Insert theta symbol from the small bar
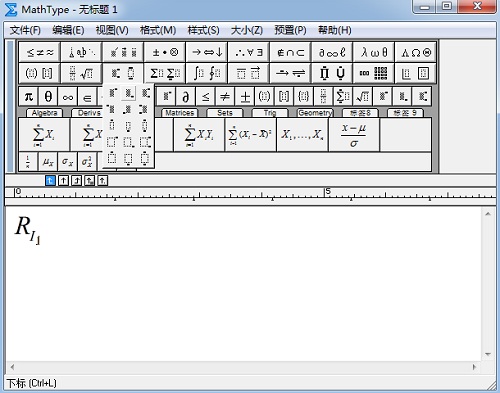This screenshot has width=500, height=393. pyautogui.click(x=48, y=97)
